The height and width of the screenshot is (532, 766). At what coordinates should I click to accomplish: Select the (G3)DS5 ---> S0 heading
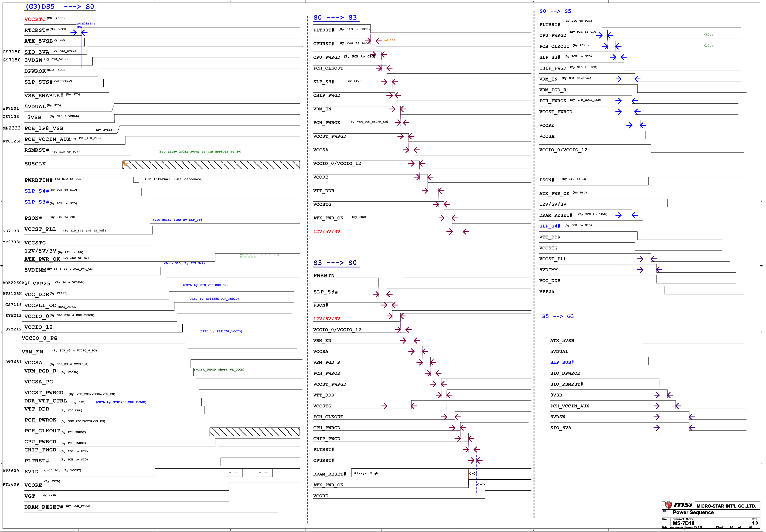(60, 7)
